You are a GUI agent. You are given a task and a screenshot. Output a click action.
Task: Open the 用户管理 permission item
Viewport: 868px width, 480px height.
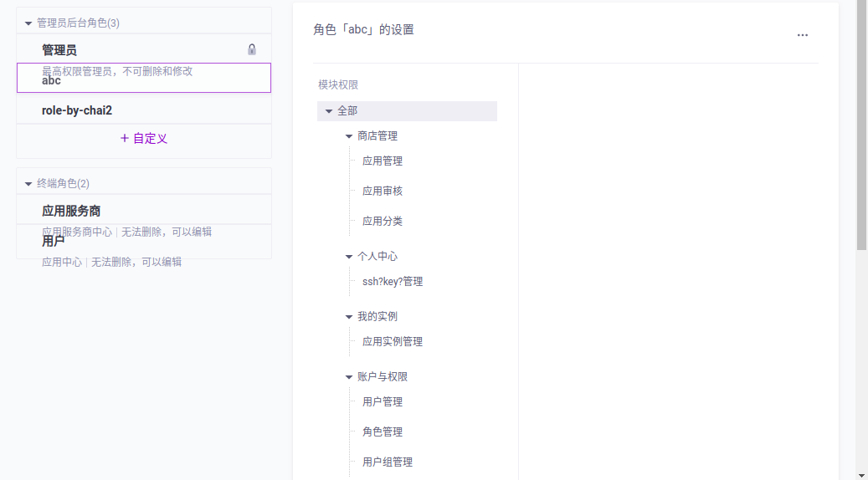pyautogui.click(x=383, y=402)
